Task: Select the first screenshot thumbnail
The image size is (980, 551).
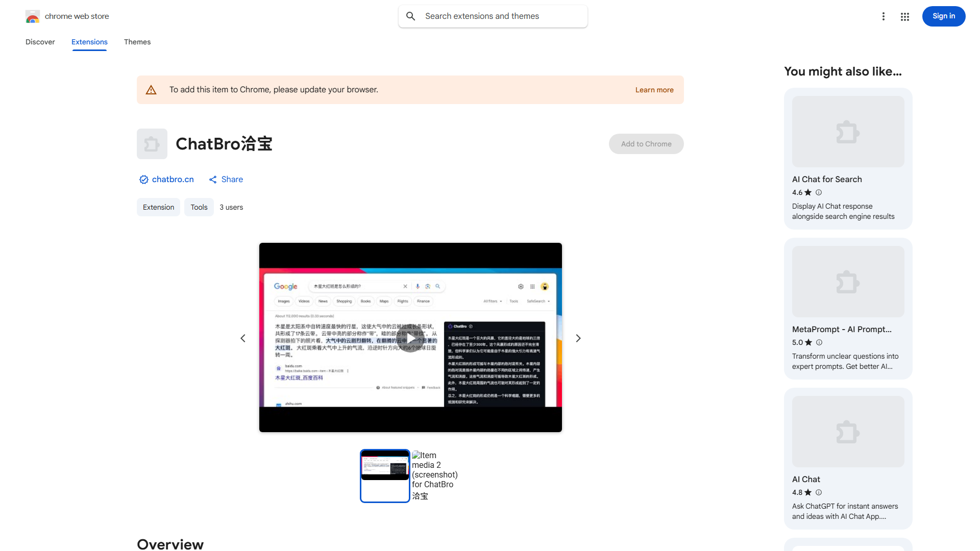Action: [x=385, y=475]
